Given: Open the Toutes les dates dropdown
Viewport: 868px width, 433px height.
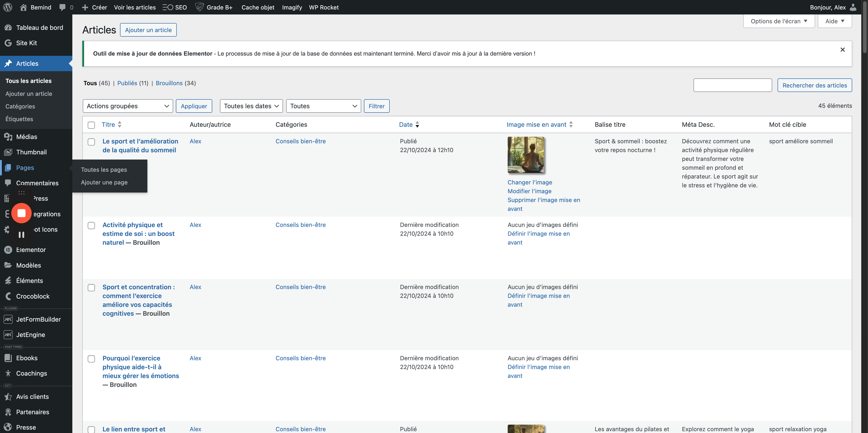Looking at the screenshot, I should [x=251, y=106].
